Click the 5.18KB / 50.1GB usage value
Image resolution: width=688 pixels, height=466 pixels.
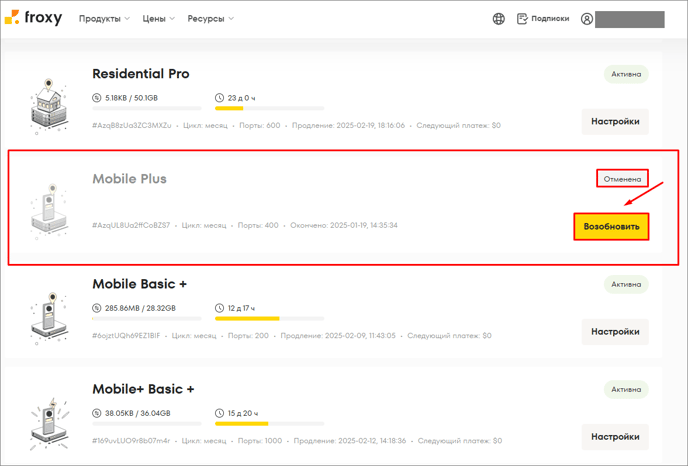[131, 98]
